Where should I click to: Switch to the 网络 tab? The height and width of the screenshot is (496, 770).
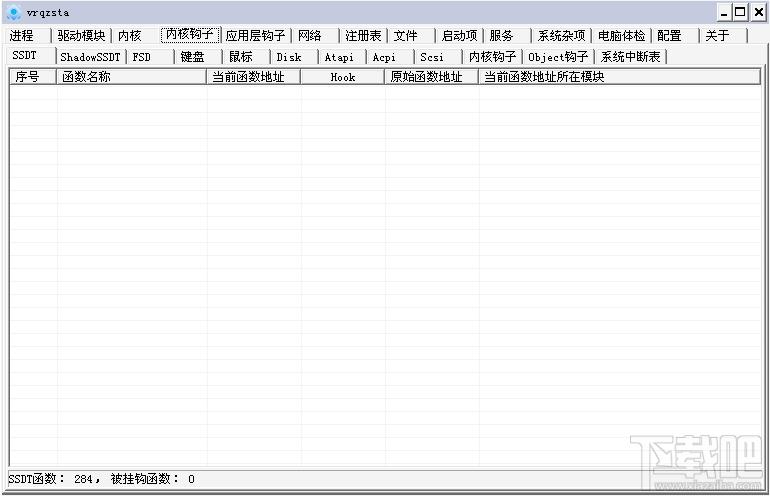[315, 36]
